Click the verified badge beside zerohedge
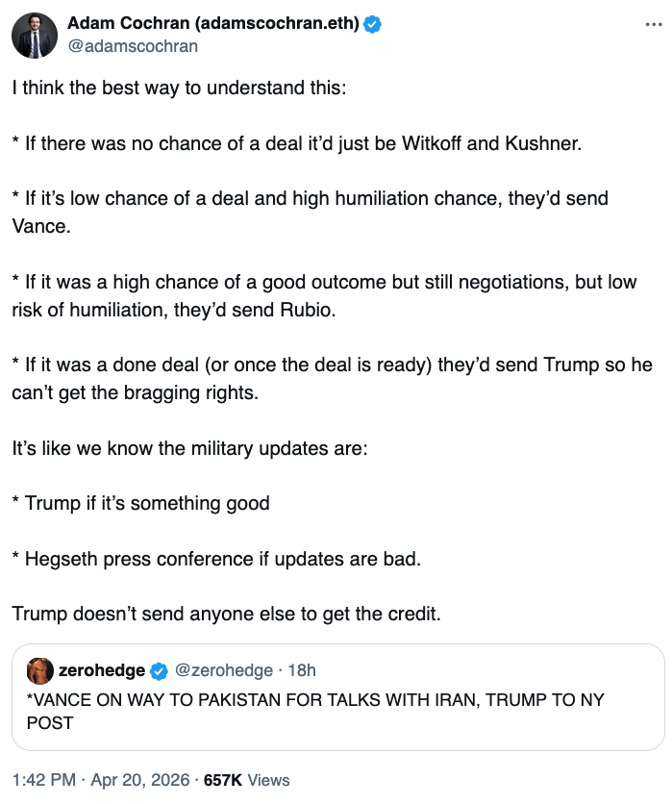672x804 pixels. point(160,670)
